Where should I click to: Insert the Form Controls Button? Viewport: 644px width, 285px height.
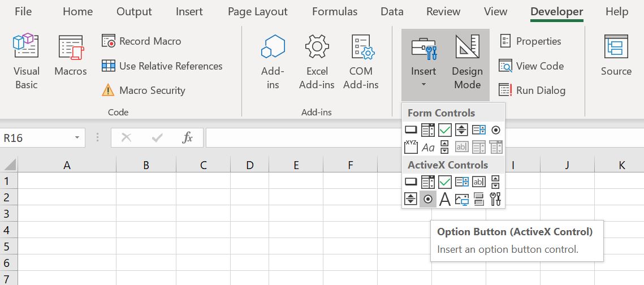pos(410,130)
